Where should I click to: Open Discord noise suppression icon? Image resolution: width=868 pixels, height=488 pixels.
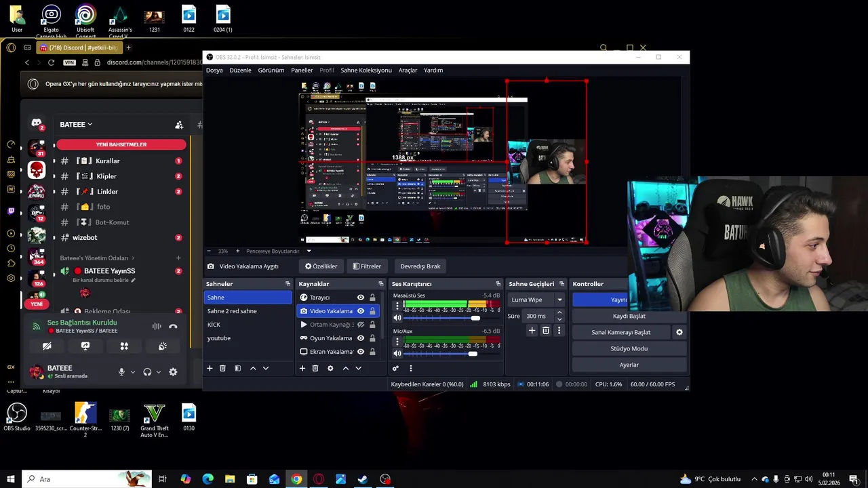(157, 326)
